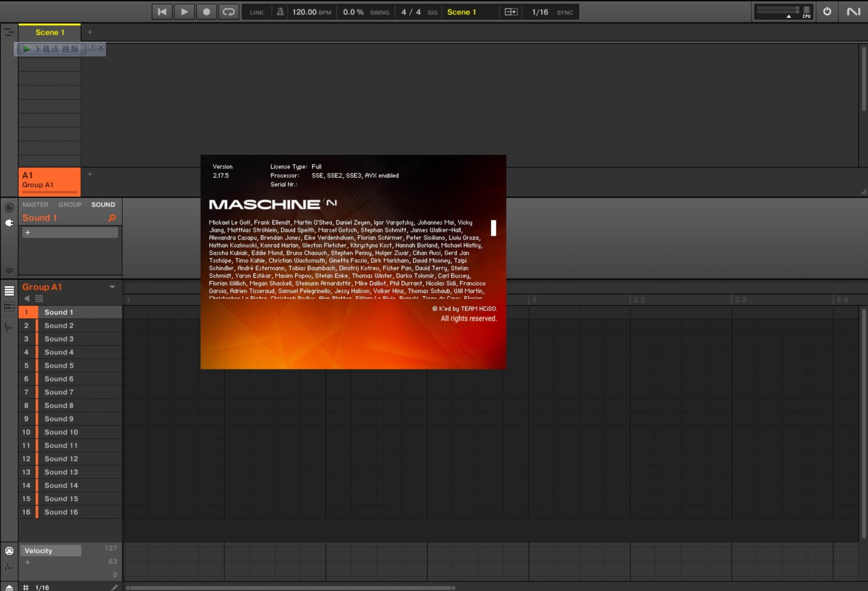Select Sound 1 in the sound list
Image resolution: width=868 pixels, height=591 pixels.
click(x=70, y=312)
